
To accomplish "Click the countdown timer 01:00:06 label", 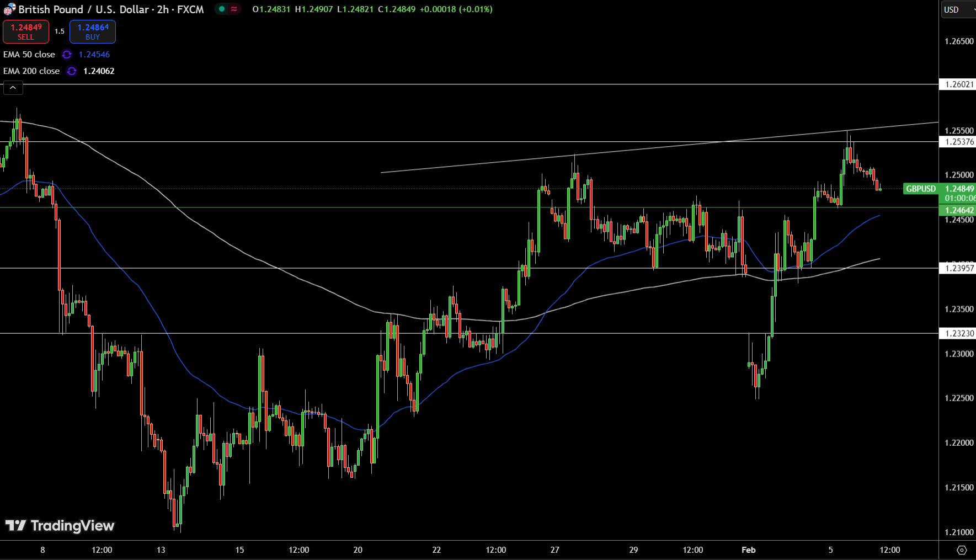I will pos(959,198).
